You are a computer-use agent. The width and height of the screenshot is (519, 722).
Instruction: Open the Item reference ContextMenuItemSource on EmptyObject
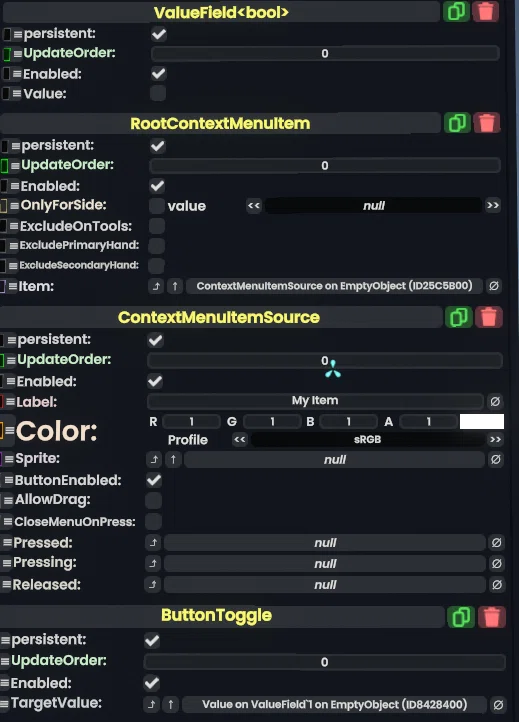pos(334,286)
